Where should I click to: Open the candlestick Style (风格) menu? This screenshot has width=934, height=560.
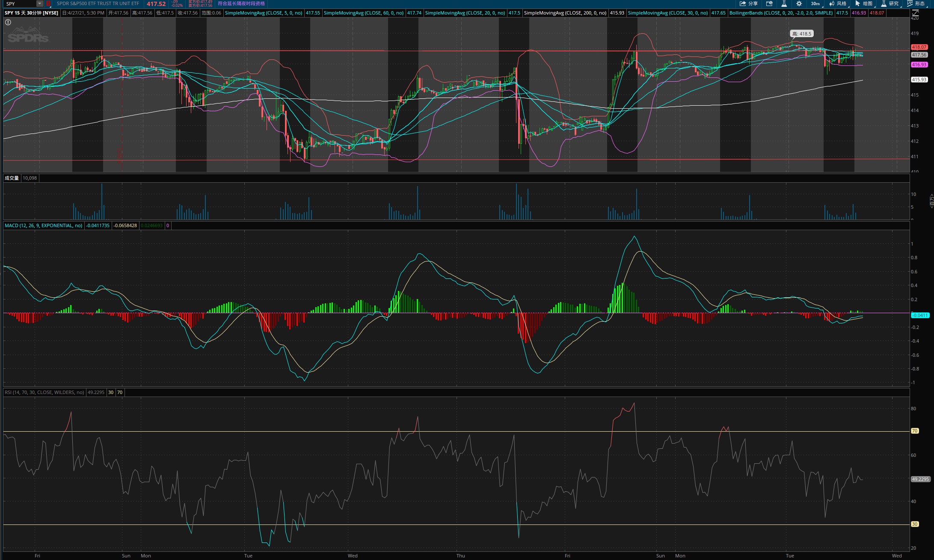(838, 3)
